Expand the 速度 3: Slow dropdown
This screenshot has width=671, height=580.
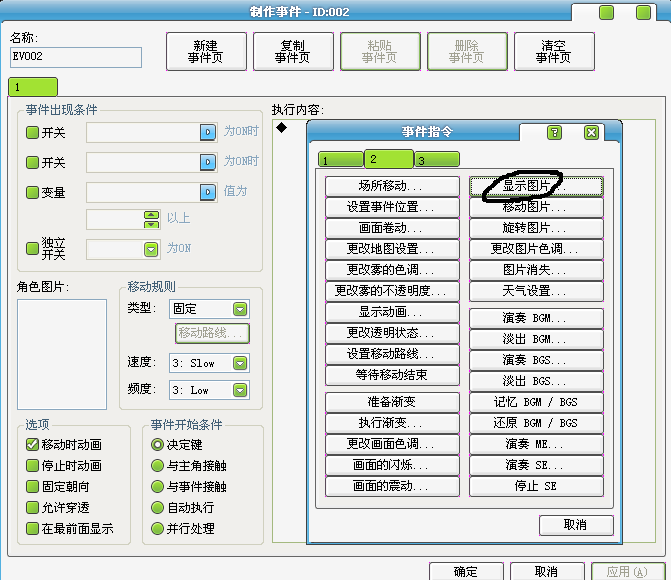coord(240,363)
